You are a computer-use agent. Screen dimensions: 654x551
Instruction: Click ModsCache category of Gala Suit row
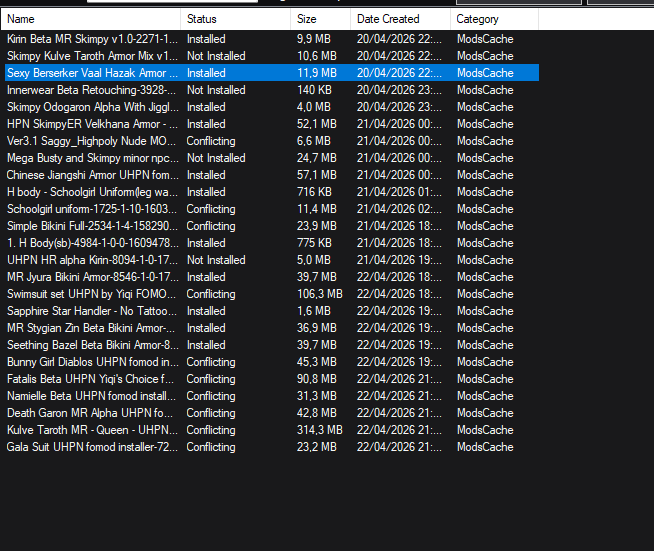[x=485, y=447]
